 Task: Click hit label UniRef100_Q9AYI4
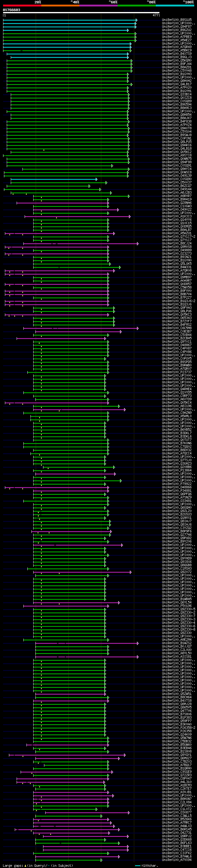pos(176,169)
